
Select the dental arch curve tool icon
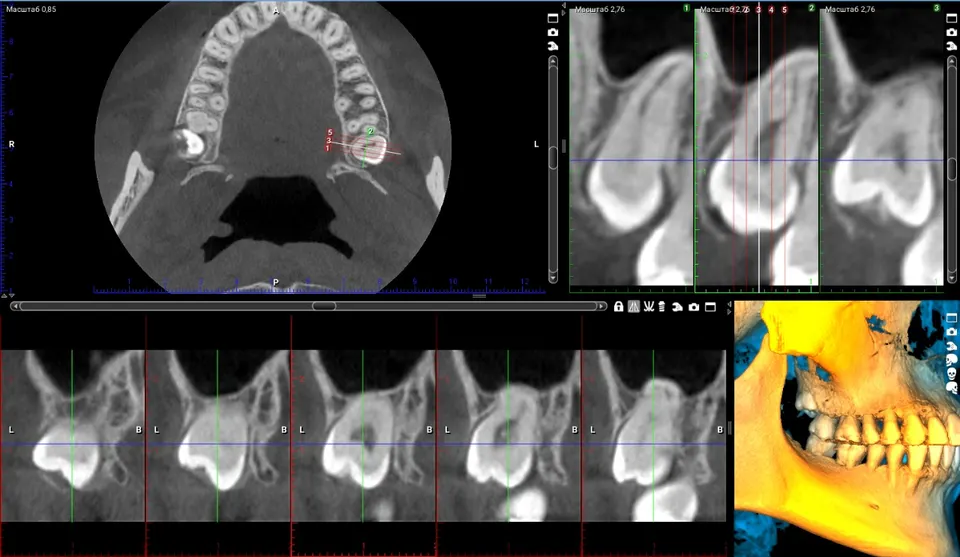(x=648, y=307)
